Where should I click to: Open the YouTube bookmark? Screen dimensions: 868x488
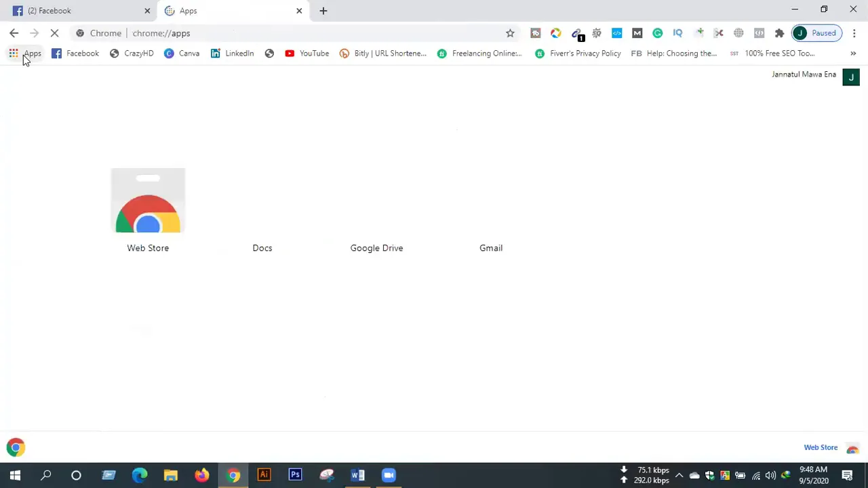(x=307, y=54)
